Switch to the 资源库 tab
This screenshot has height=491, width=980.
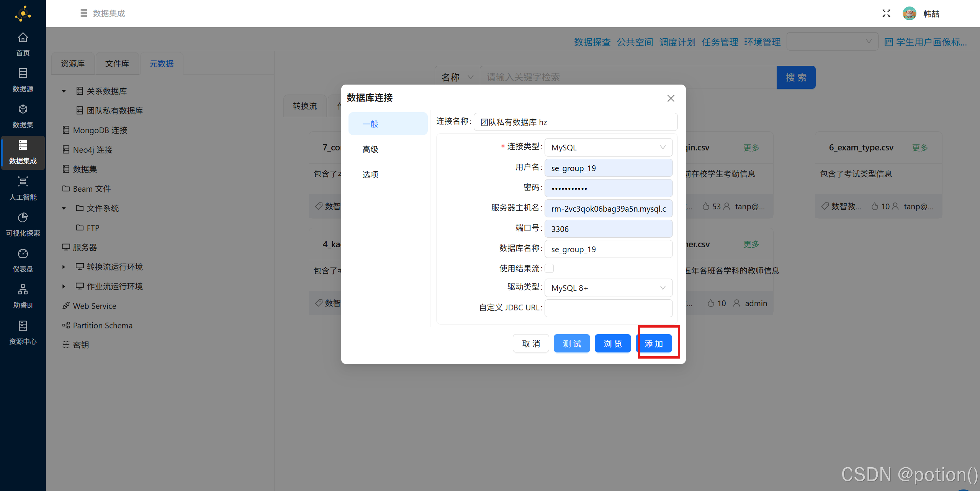73,64
